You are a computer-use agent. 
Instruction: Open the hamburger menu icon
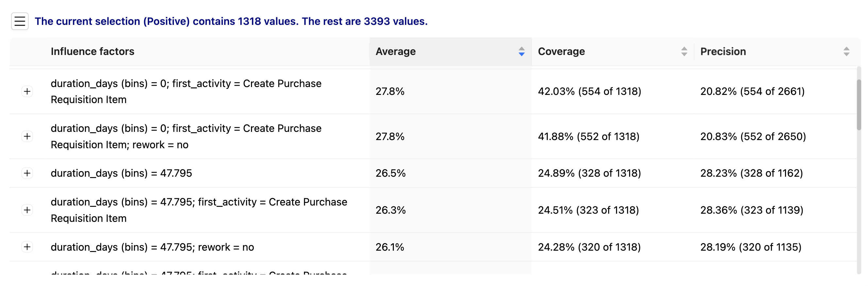point(20,21)
